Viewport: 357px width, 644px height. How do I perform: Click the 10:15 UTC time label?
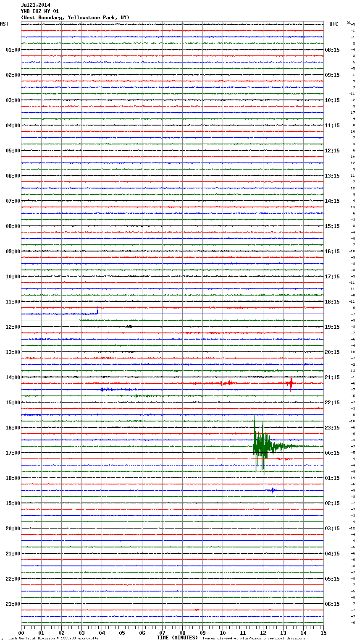[x=332, y=100]
